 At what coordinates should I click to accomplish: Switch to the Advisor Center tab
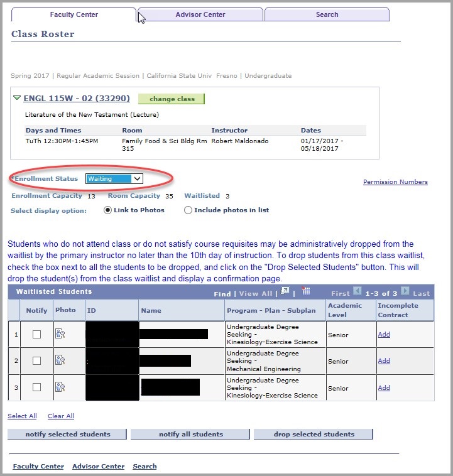tap(200, 14)
